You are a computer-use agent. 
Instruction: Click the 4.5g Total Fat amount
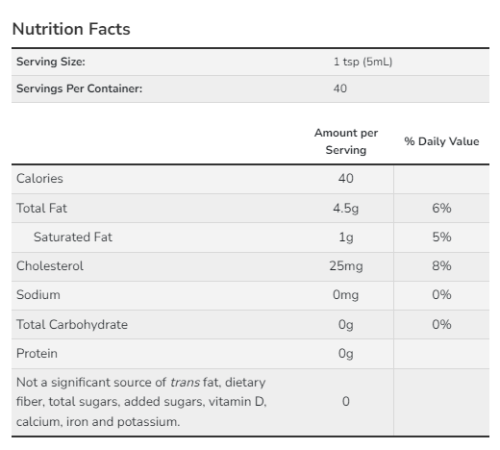pos(346,209)
